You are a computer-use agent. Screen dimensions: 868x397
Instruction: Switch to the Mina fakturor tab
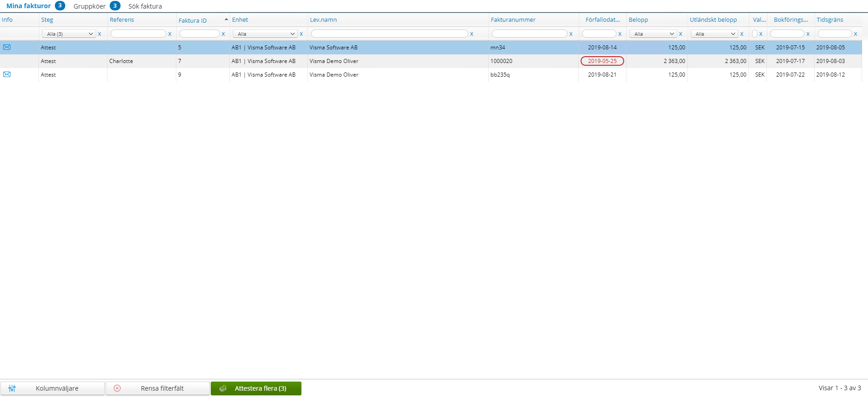[x=29, y=6]
